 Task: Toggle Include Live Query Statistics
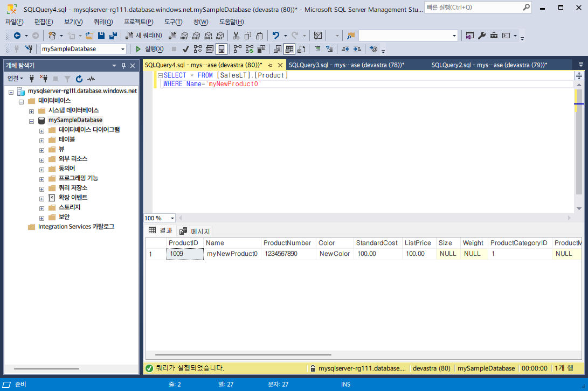[x=250, y=48]
